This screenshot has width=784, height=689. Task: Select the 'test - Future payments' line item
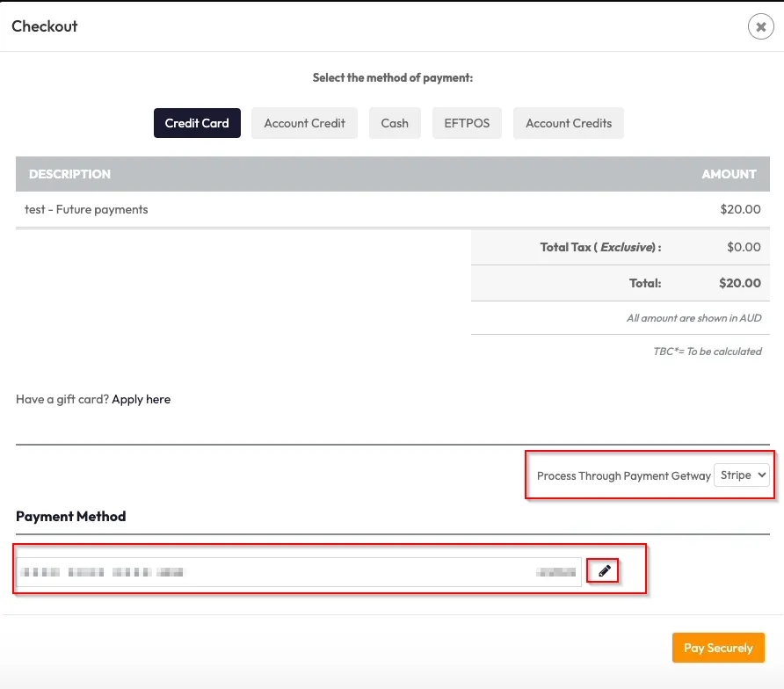pos(86,210)
